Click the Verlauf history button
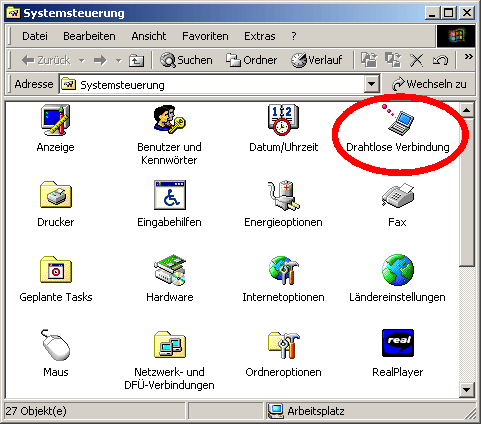The image size is (481, 424). [316, 60]
